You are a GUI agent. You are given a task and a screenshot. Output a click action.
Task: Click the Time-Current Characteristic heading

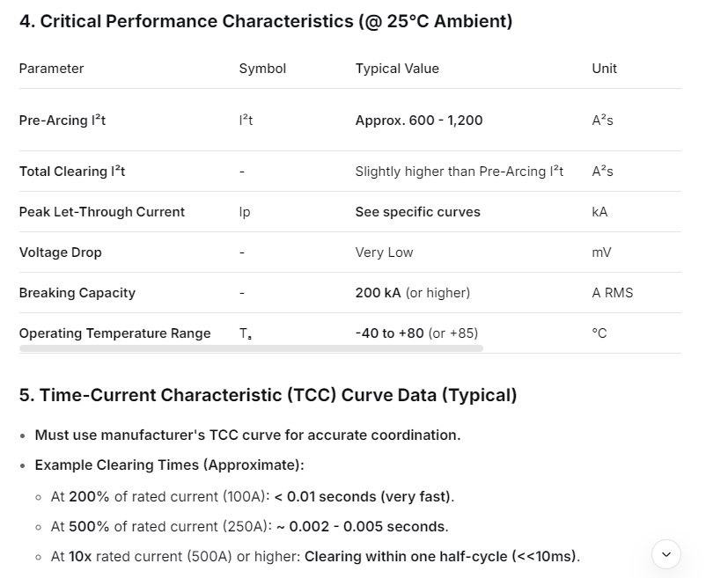point(268,395)
